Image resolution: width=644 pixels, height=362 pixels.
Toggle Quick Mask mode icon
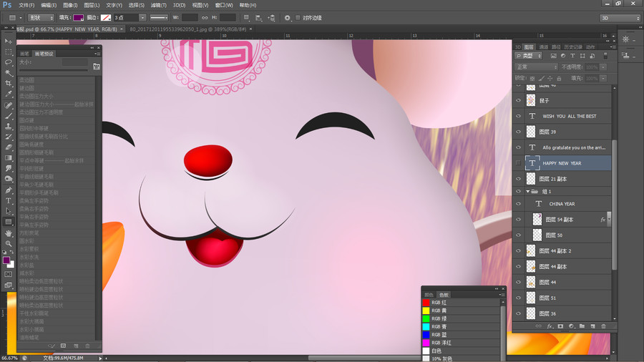point(8,274)
